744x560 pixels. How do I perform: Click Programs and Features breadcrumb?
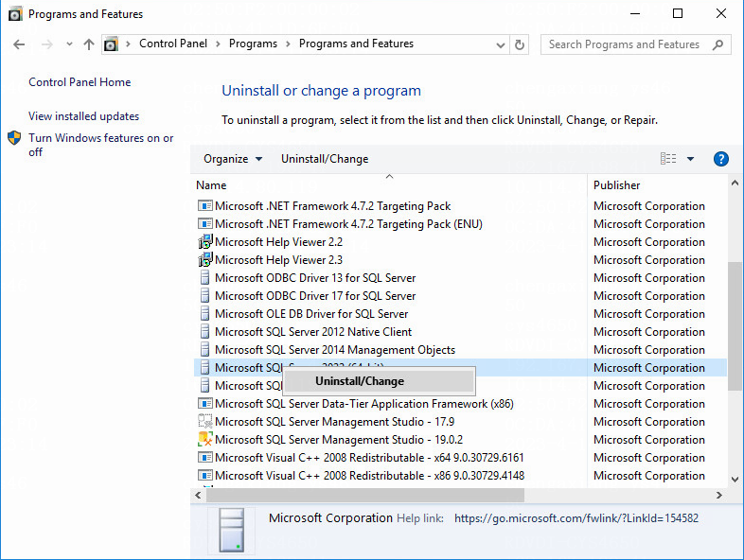356,44
